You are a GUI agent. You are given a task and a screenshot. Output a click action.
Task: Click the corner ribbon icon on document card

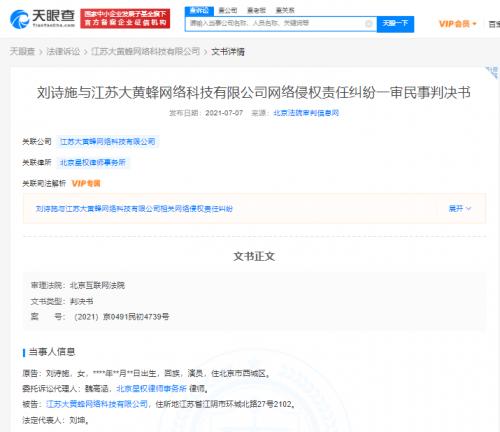tap(492, 72)
